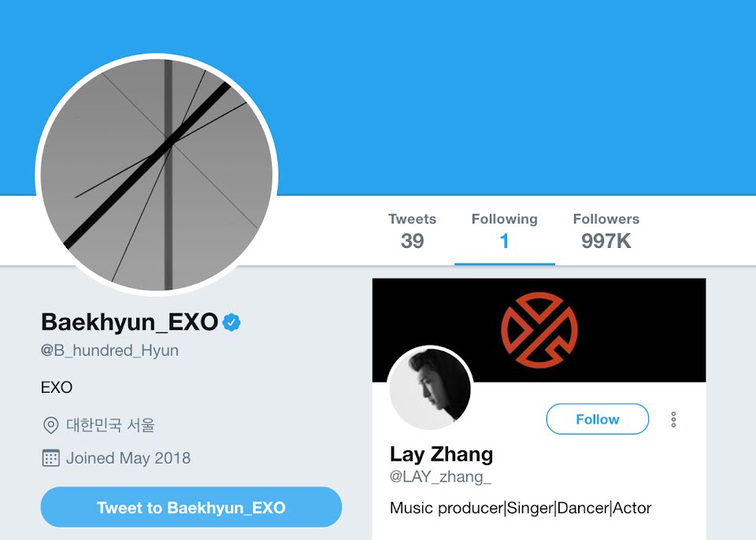Click the red logo on Lay Zhang's banner
756x540 pixels.
539,330
